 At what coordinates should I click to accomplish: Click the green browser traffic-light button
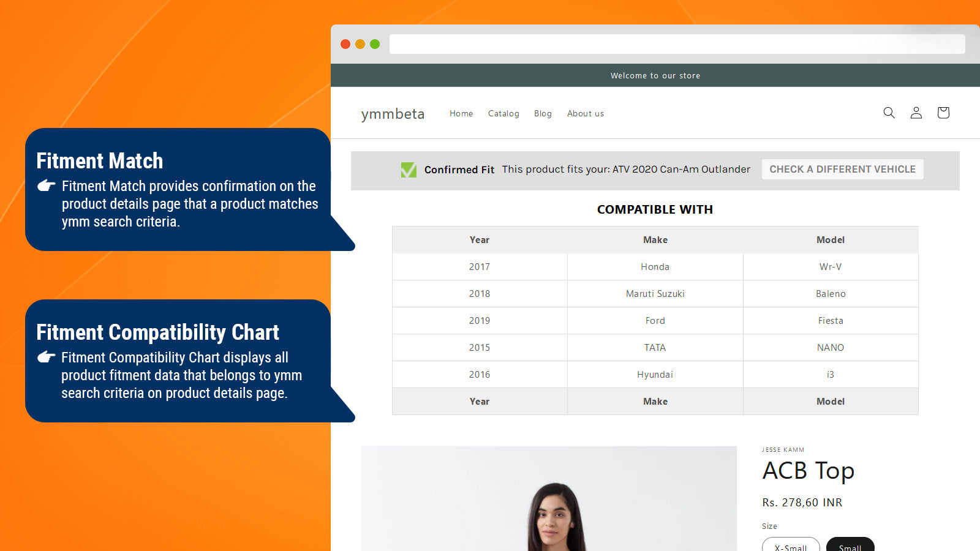[x=374, y=44]
